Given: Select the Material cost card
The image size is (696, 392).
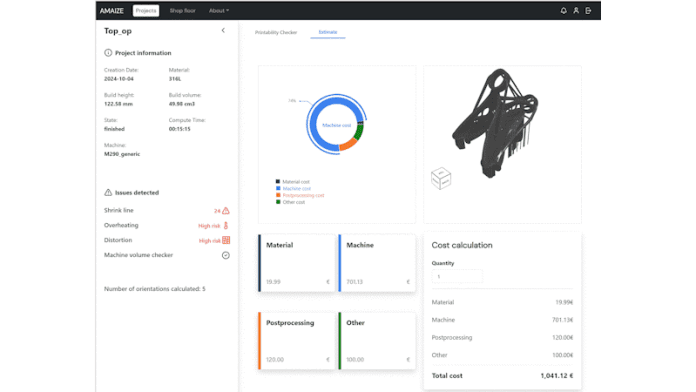Looking at the screenshot, I should pos(297,263).
